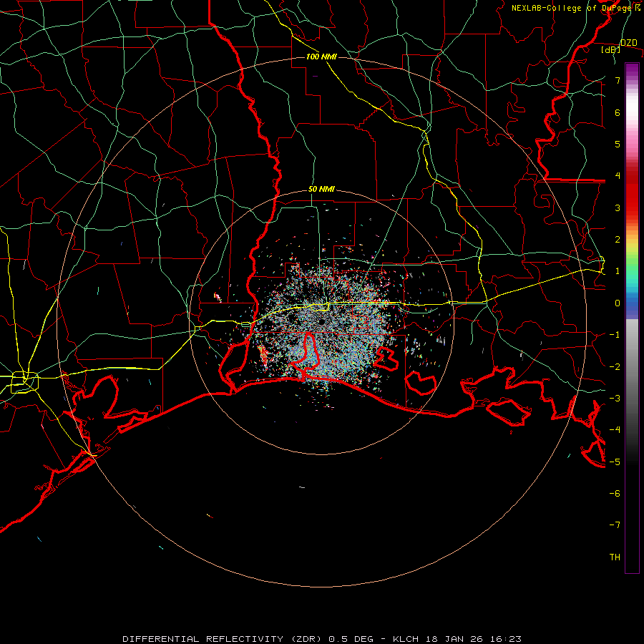Screen dimensions: 644x644
Task: Click the product title caption at bottom
Action: 322,639
